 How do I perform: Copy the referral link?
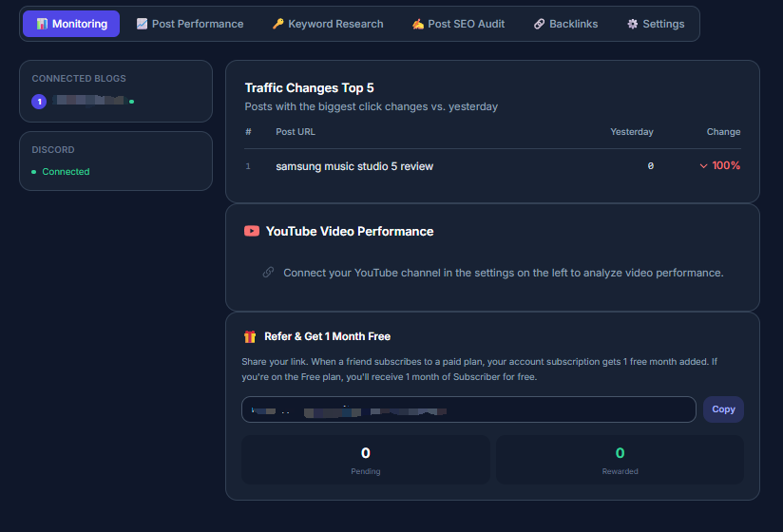click(x=723, y=409)
